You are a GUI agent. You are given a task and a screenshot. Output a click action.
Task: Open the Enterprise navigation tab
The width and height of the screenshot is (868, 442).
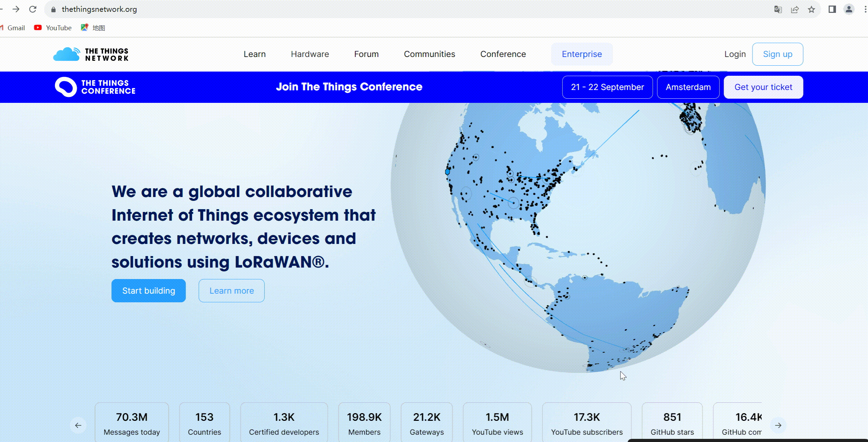pyautogui.click(x=582, y=54)
